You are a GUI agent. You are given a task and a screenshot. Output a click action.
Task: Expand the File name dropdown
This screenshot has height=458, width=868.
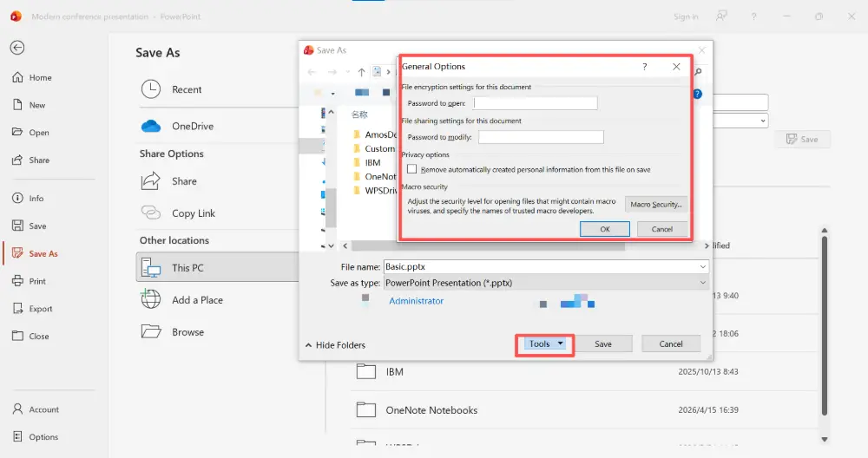point(702,266)
